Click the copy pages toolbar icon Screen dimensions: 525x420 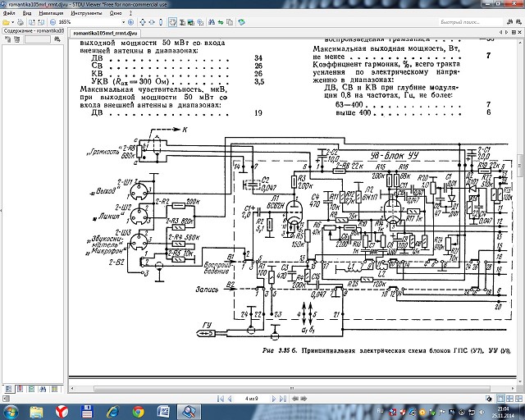pyautogui.click(x=230, y=22)
